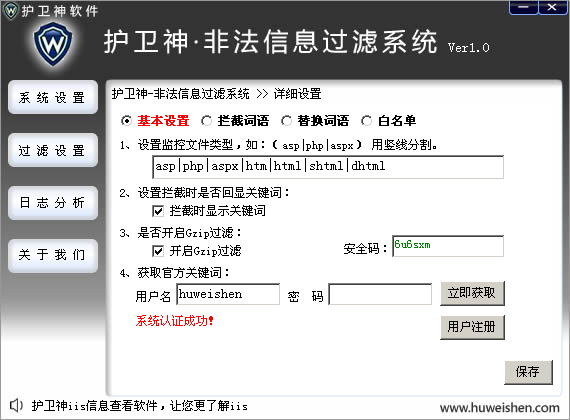Open the 系统设置 sidebar section
Viewport: 570px width, 420px height.
point(53,97)
